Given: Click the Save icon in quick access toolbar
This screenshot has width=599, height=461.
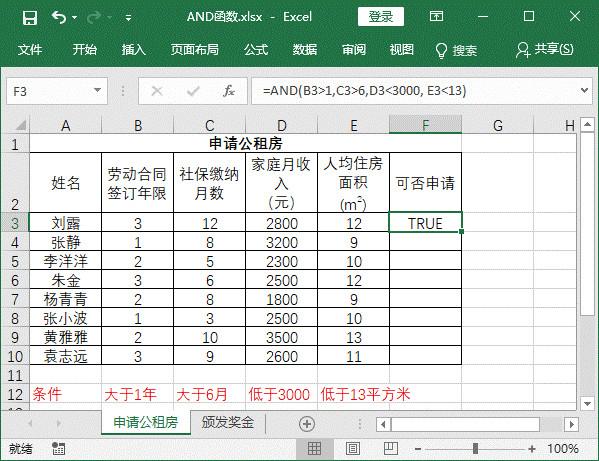Looking at the screenshot, I should [x=29, y=17].
